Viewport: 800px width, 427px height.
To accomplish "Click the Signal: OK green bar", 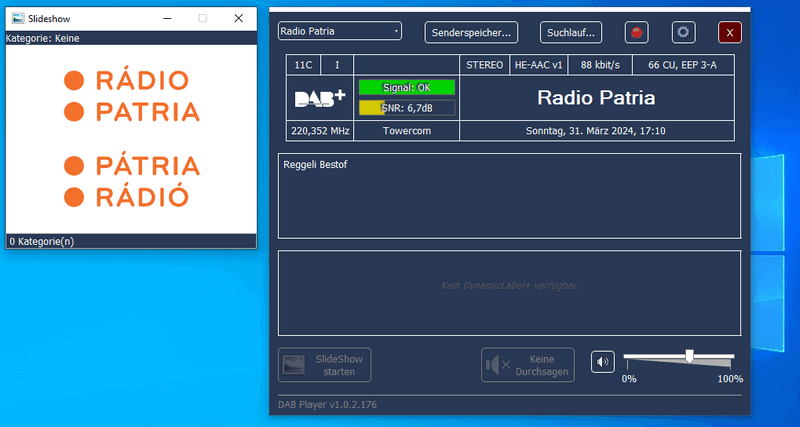I will pos(407,87).
